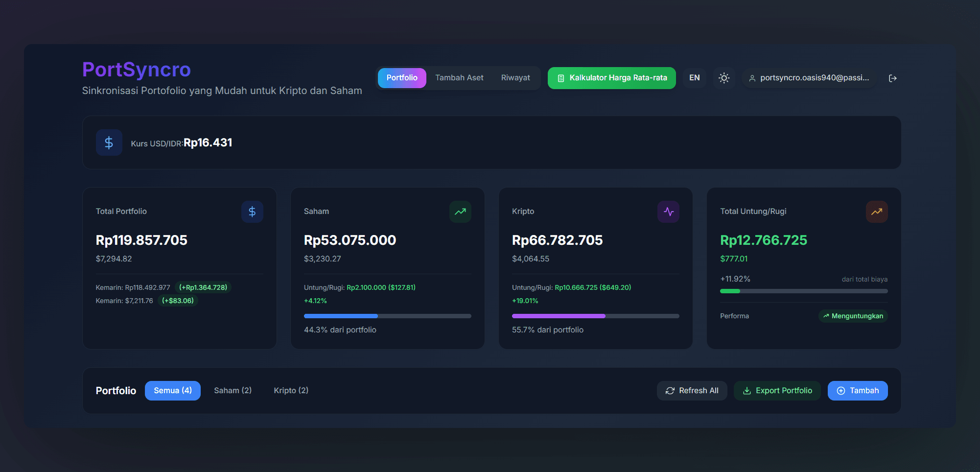Click the purple activity icon in Kripto card
This screenshot has height=472, width=980.
(668, 212)
